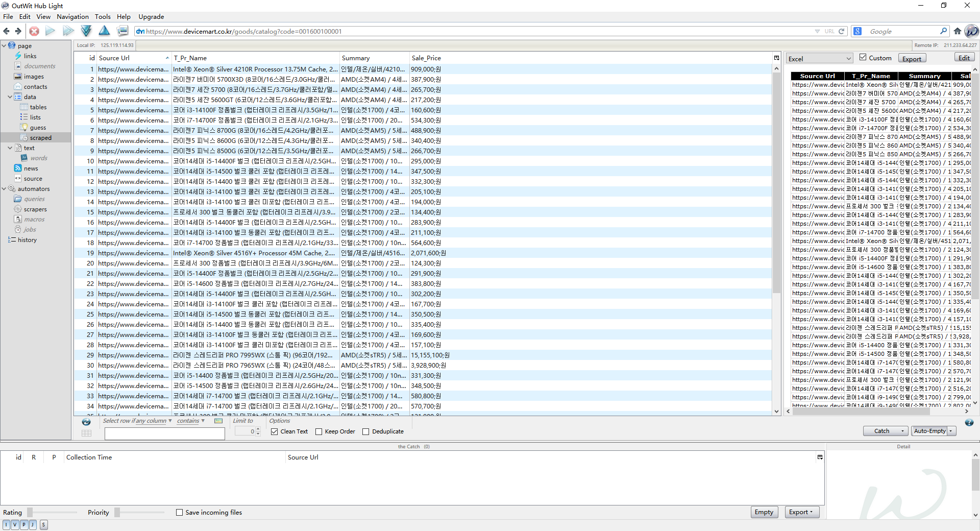Click the refresh globe icon in filter panel
The width and height of the screenshot is (980, 531).
click(x=86, y=422)
